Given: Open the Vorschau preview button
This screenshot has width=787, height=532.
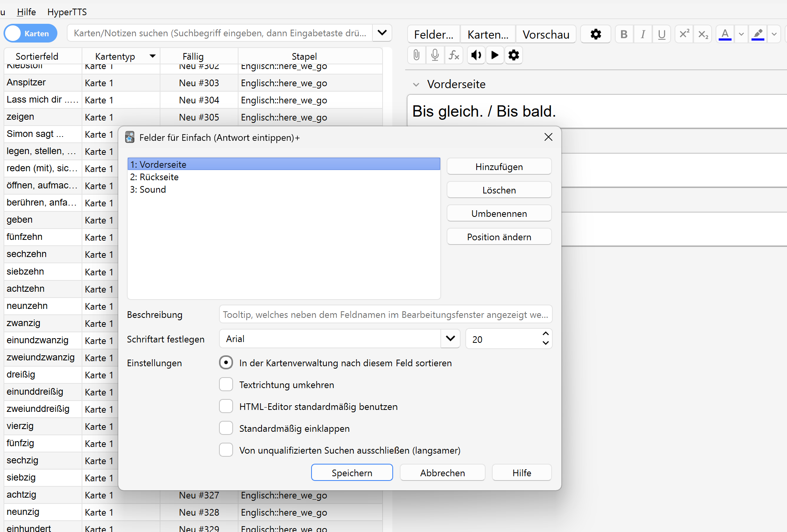Looking at the screenshot, I should (546, 34).
